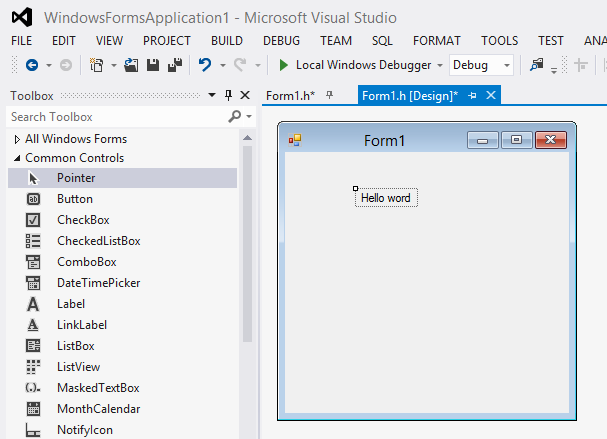This screenshot has height=439, width=607.
Task: Click the Form1 window icon in designer
Action: pyautogui.click(x=295, y=140)
